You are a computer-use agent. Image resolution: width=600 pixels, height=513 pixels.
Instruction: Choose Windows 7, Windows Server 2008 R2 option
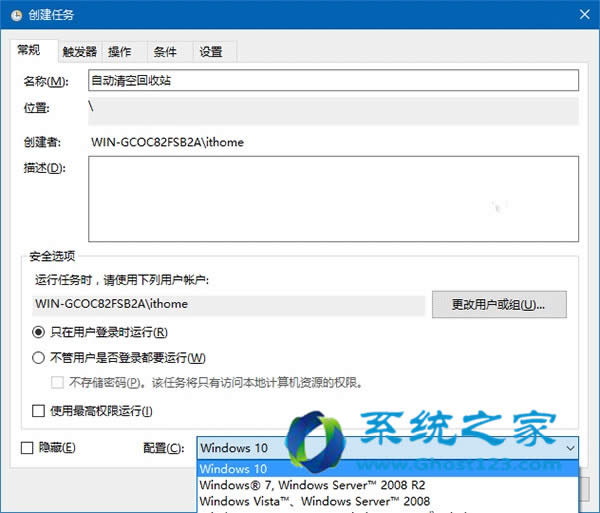click(388, 485)
